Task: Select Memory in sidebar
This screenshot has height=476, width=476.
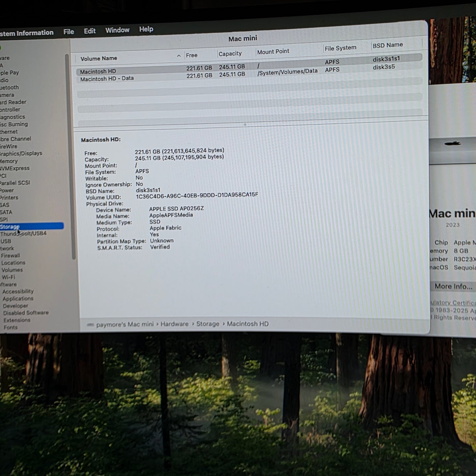Action: click(9, 161)
